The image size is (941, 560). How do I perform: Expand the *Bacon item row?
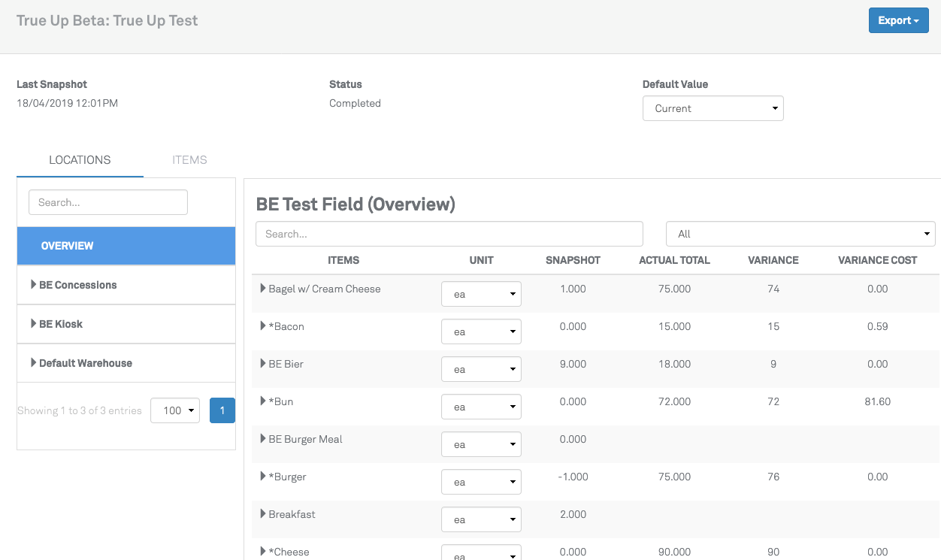[263, 326]
